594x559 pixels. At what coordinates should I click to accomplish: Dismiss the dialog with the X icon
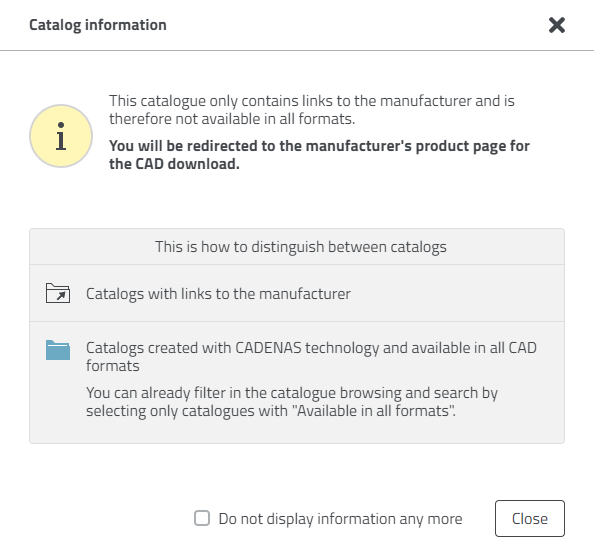(556, 25)
